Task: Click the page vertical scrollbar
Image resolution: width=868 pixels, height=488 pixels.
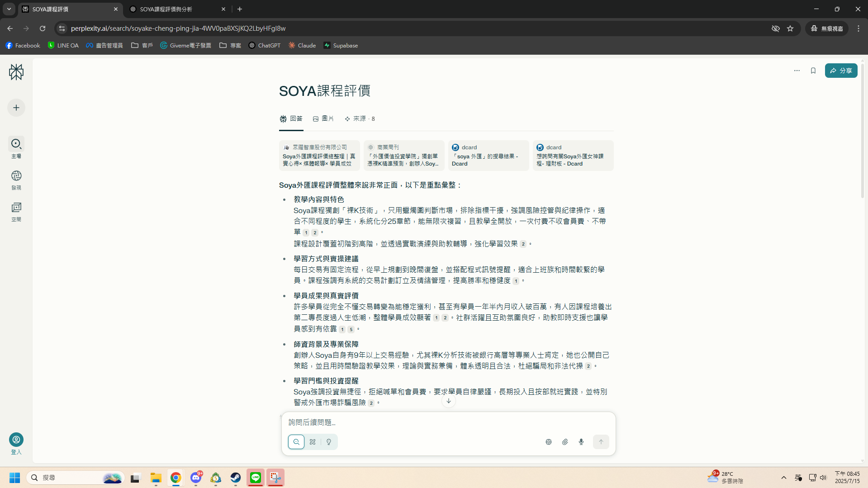Action: [863, 131]
